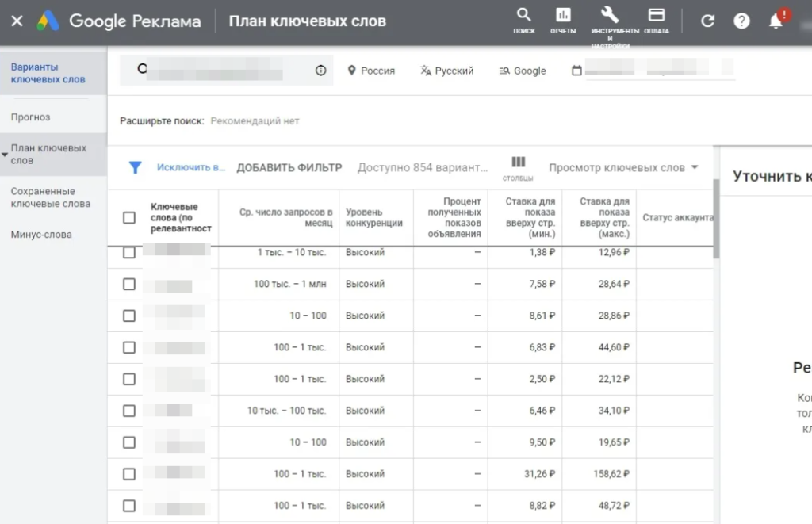Open the columns (Столбцы) icon
This screenshot has width=812, height=524.
point(518,168)
